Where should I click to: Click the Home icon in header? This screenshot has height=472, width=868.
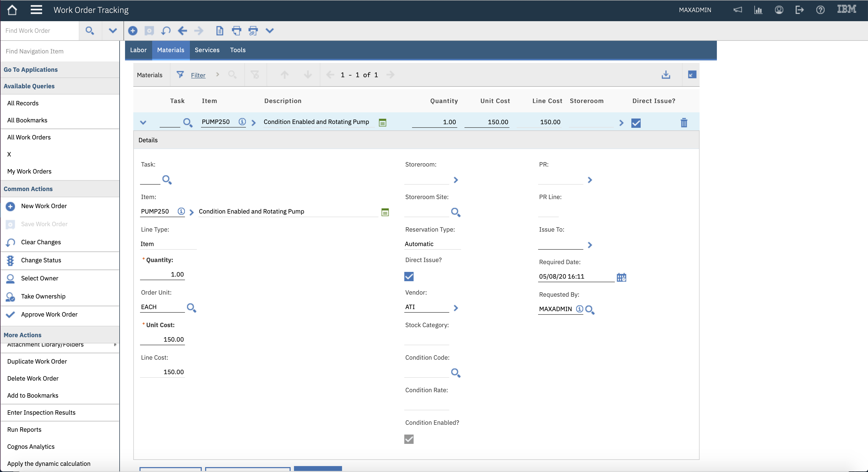tap(12, 10)
